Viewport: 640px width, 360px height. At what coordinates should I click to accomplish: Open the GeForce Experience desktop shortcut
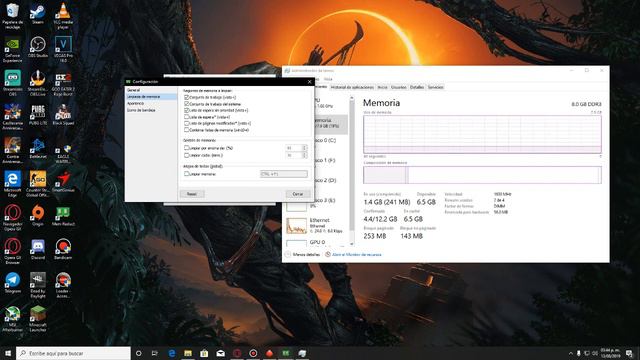pos(12,49)
